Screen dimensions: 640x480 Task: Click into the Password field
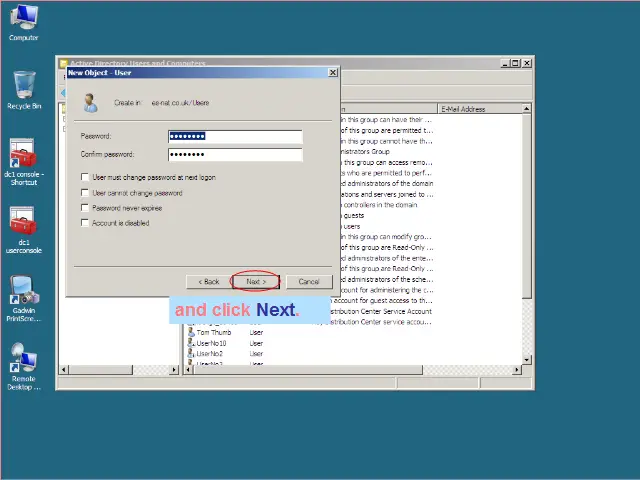pyautogui.click(x=235, y=136)
